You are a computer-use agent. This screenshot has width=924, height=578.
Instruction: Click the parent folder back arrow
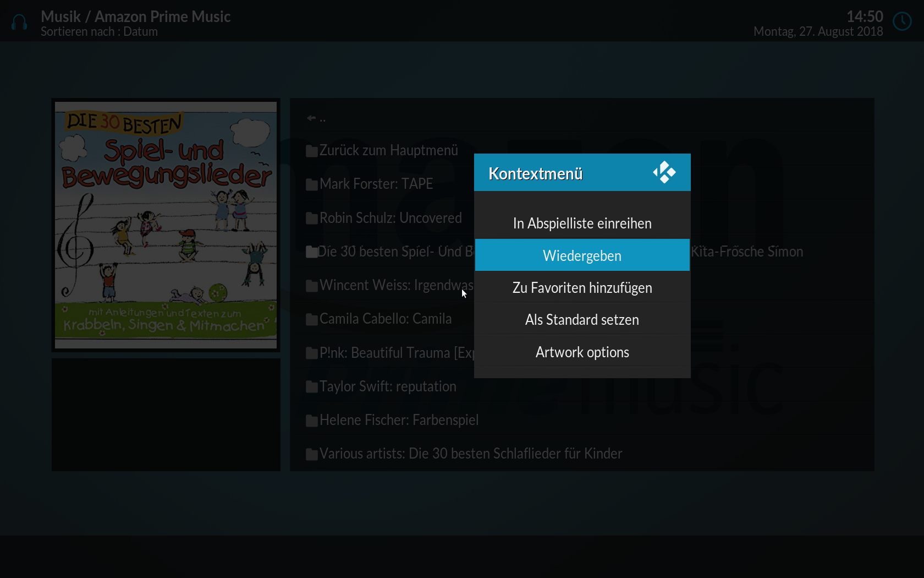pyautogui.click(x=311, y=118)
